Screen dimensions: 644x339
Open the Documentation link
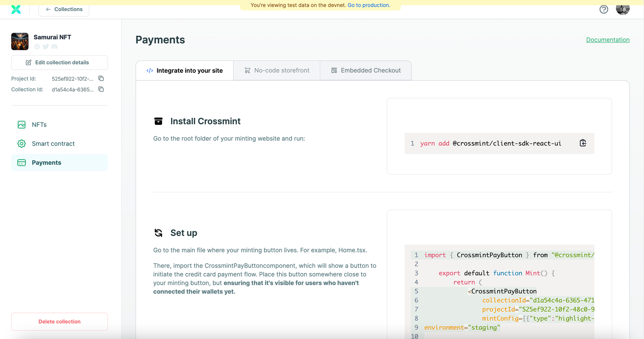(x=608, y=40)
